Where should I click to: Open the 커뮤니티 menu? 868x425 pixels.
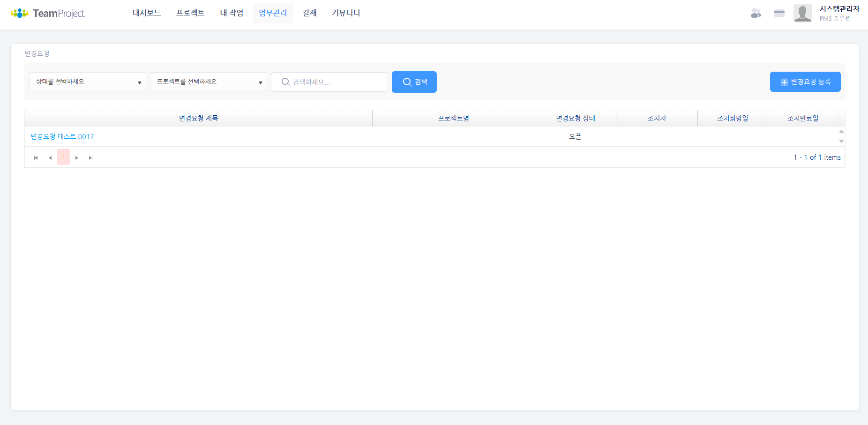(x=346, y=13)
